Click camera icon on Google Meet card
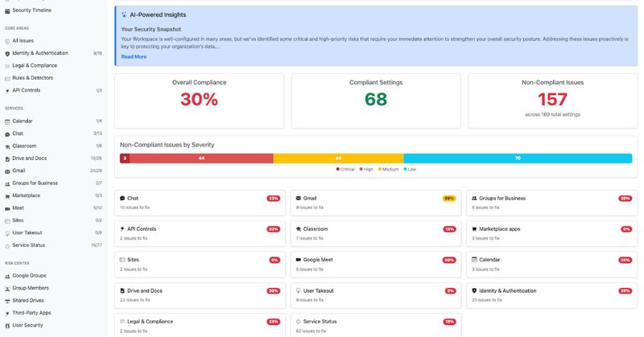 point(298,260)
